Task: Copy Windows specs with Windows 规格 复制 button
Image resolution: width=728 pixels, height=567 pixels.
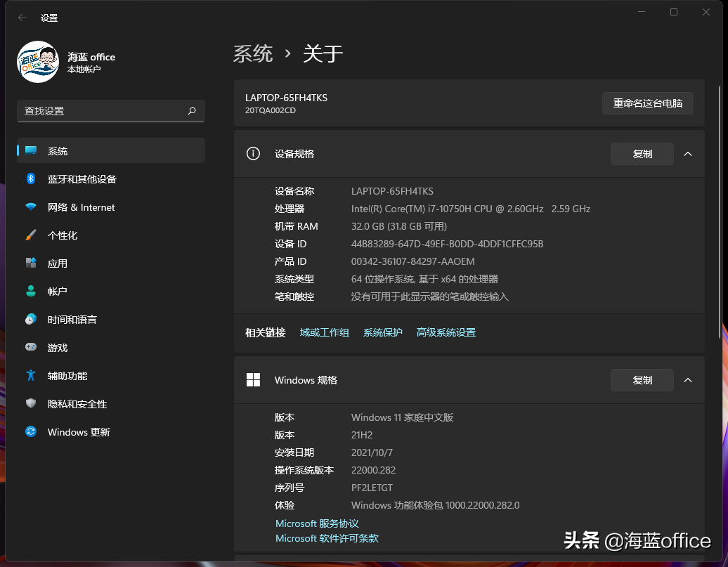Action: [642, 380]
